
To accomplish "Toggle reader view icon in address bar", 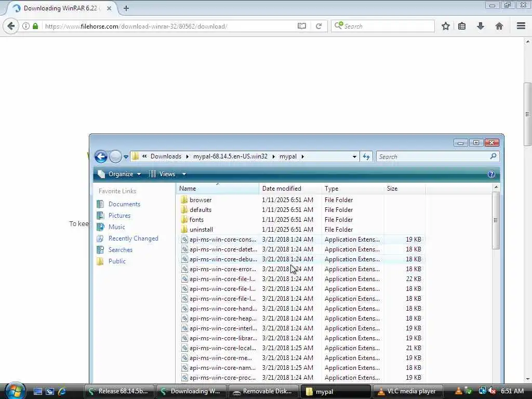I will click(302, 26).
